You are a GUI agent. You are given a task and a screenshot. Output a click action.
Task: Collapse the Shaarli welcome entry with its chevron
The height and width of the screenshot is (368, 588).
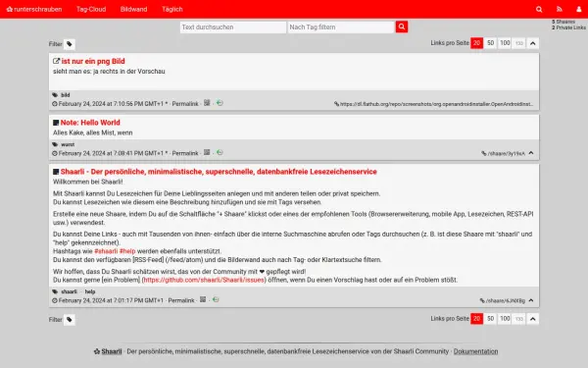[531, 300]
